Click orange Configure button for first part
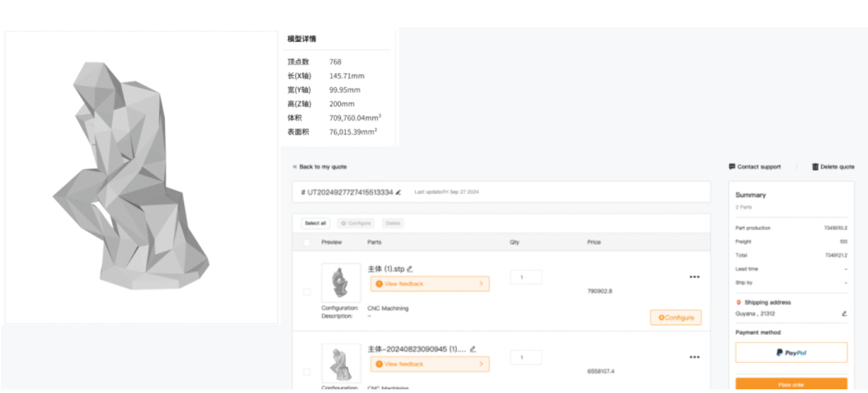Viewport: 868px width, 393px height. (x=676, y=317)
